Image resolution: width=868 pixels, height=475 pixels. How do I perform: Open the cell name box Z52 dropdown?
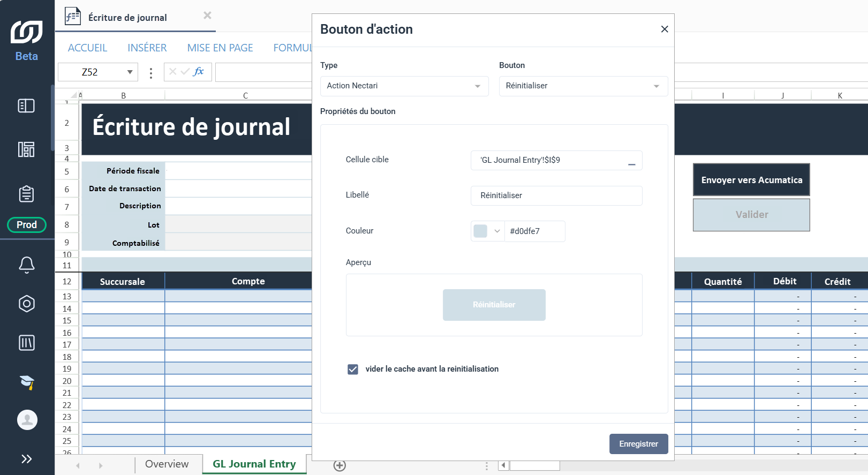(130, 72)
